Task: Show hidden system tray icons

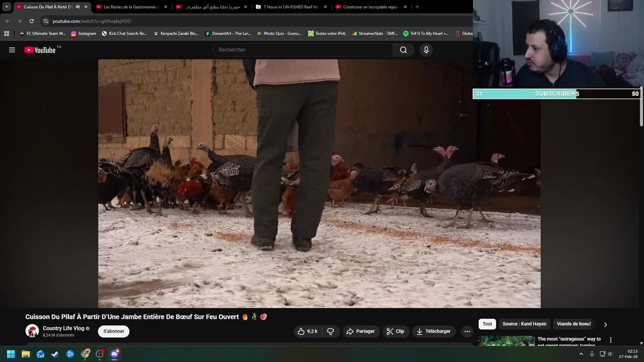Action: pos(581,354)
